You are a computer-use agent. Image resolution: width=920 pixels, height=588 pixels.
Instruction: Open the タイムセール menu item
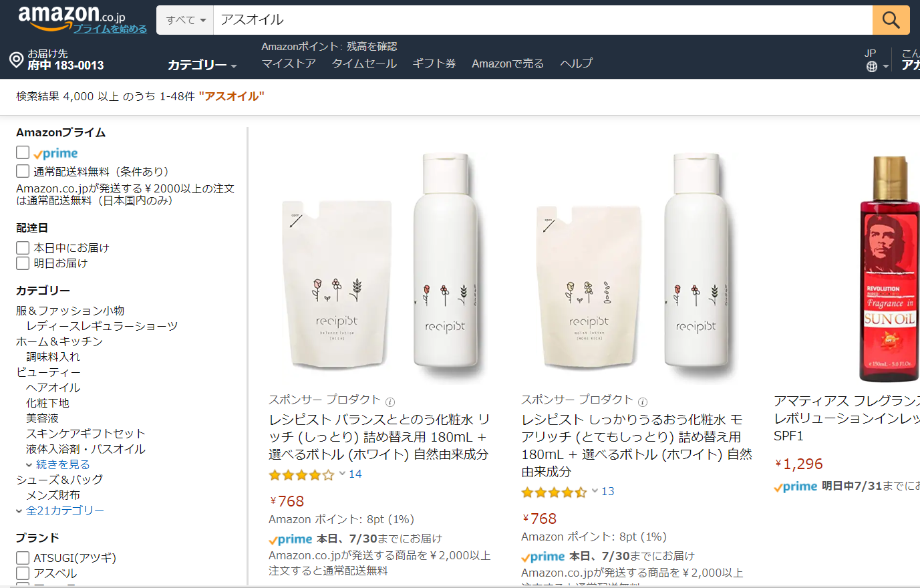coord(364,63)
